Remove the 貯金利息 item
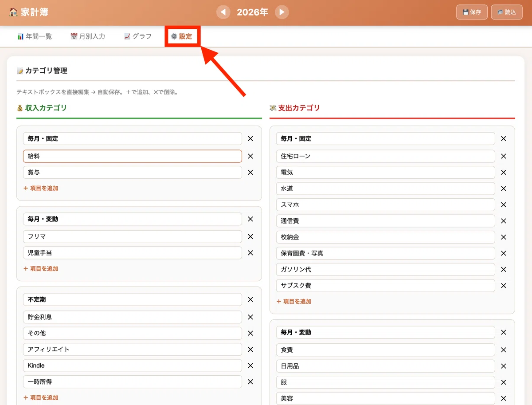The width and height of the screenshot is (532, 405). pos(250,317)
